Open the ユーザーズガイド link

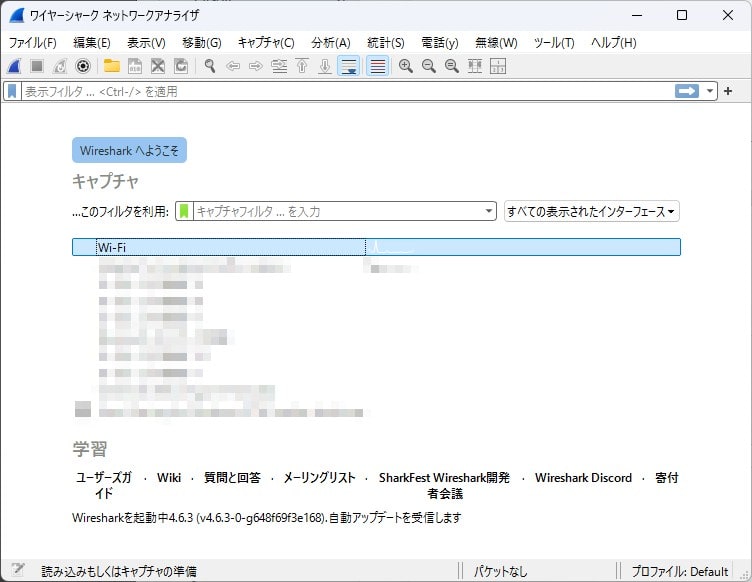pyautogui.click(x=104, y=485)
